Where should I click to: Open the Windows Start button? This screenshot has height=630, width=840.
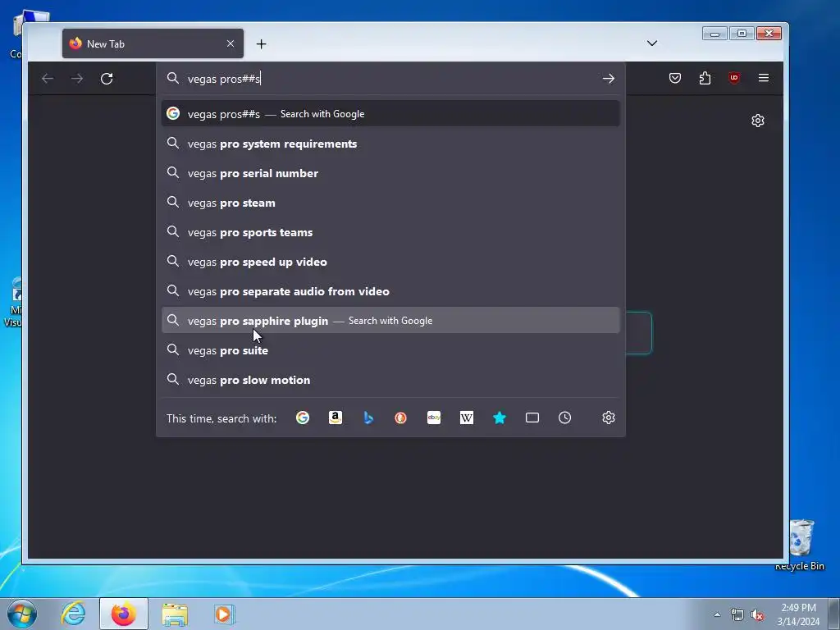22,614
